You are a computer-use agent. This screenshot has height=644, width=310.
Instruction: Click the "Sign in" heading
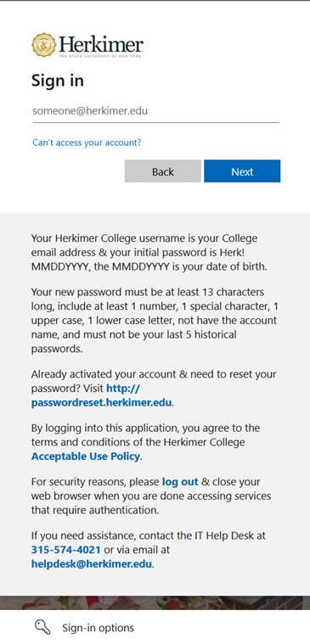coord(58,80)
